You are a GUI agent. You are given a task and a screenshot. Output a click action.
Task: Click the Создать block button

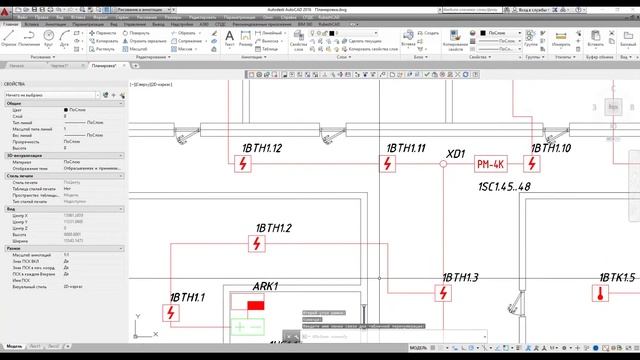428,33
